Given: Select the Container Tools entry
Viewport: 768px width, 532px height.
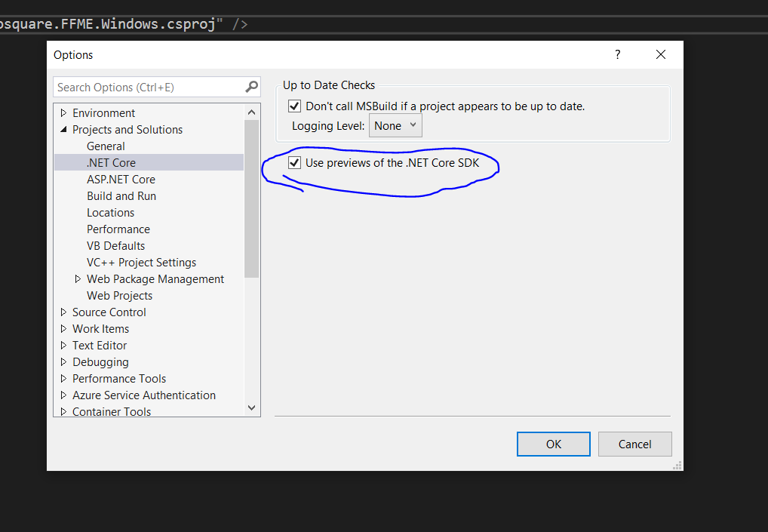Looking at the screenshot, I should 111,411.
